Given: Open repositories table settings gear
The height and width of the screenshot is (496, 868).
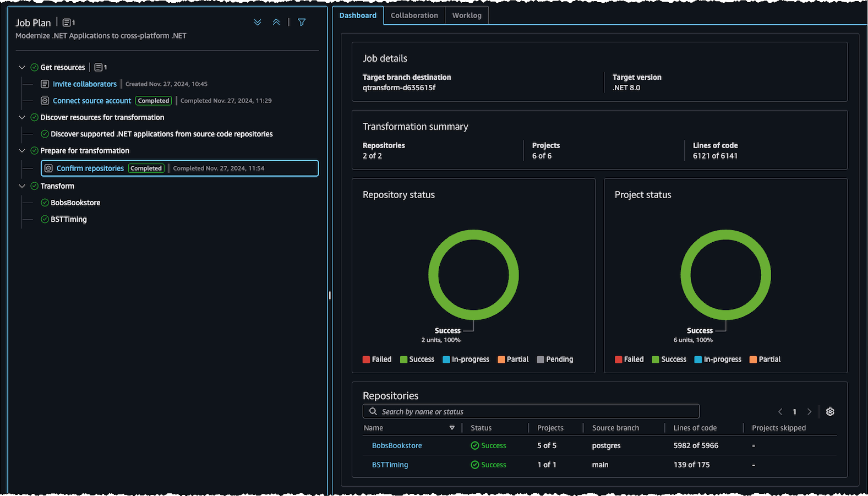Looking at the screenshot, I should coord(830,412).
